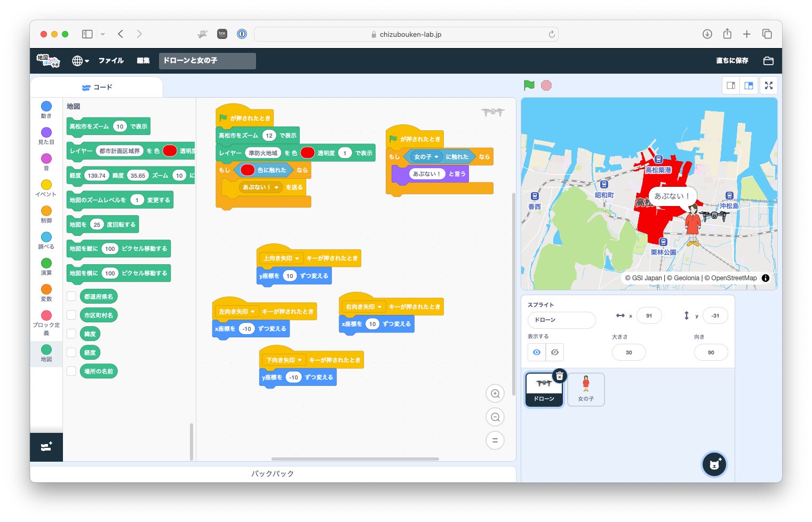Open the language globe dropdown
The width and height of the screenshot is (812, 522).
80,61
